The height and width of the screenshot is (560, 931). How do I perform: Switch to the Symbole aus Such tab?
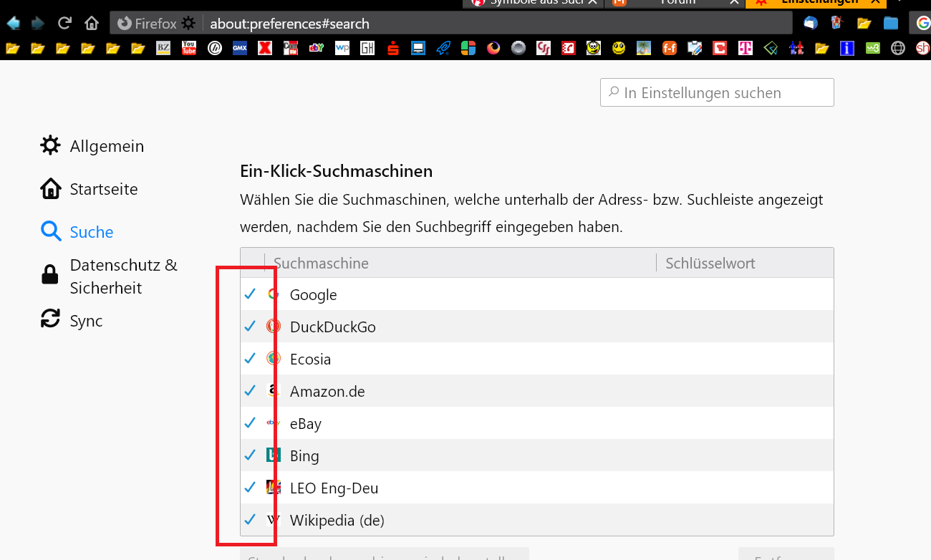(x=534, y=3)
